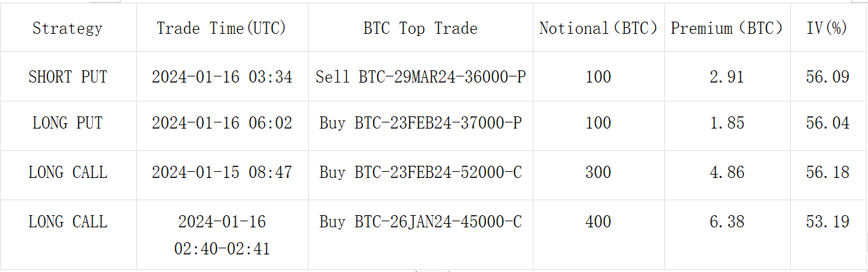
Task: Click the Buy BTC-23FEB24-52000-C trade
Action: (x=420, y=173)
